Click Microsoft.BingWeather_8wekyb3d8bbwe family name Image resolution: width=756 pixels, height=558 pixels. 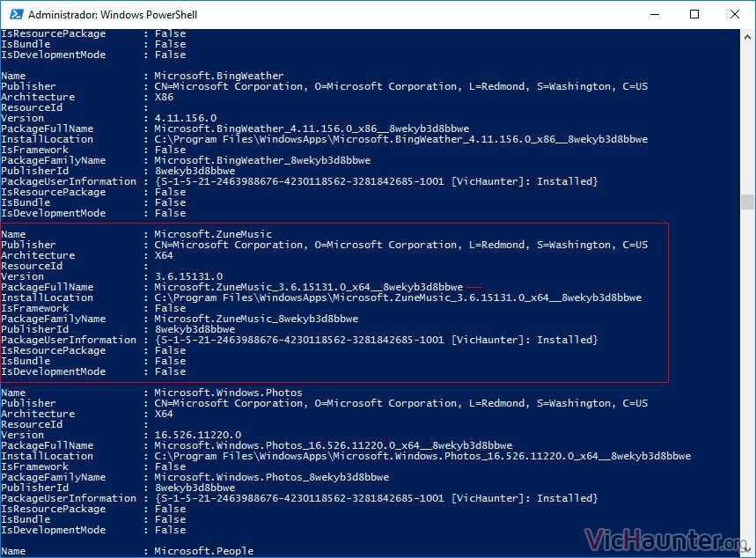click(262, 160)
